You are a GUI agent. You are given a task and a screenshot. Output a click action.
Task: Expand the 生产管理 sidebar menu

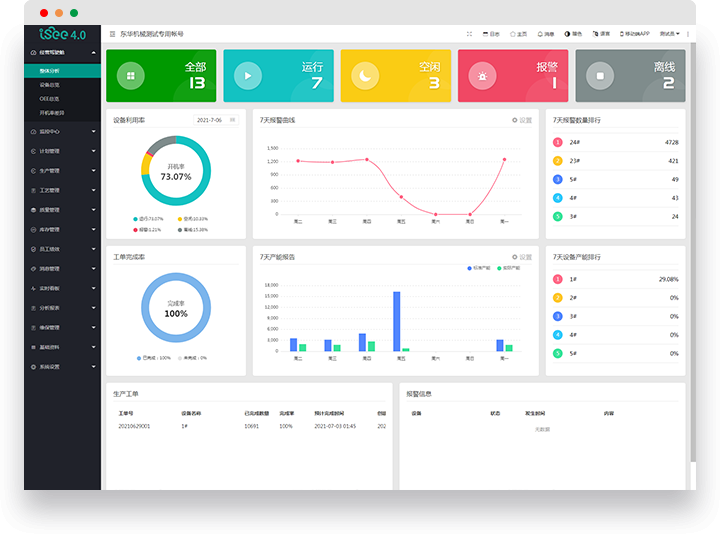click(62, 171)
